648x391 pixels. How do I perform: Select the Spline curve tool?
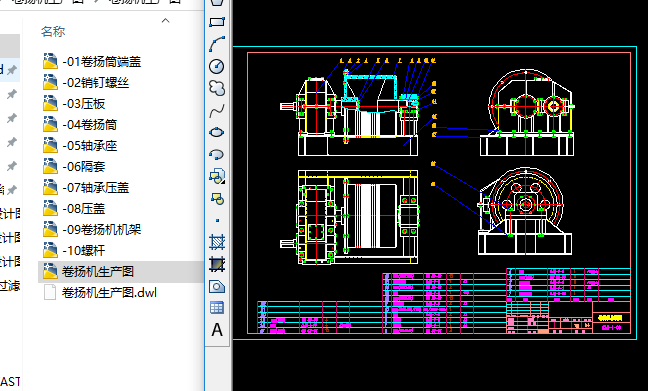(x=217, y=110)
